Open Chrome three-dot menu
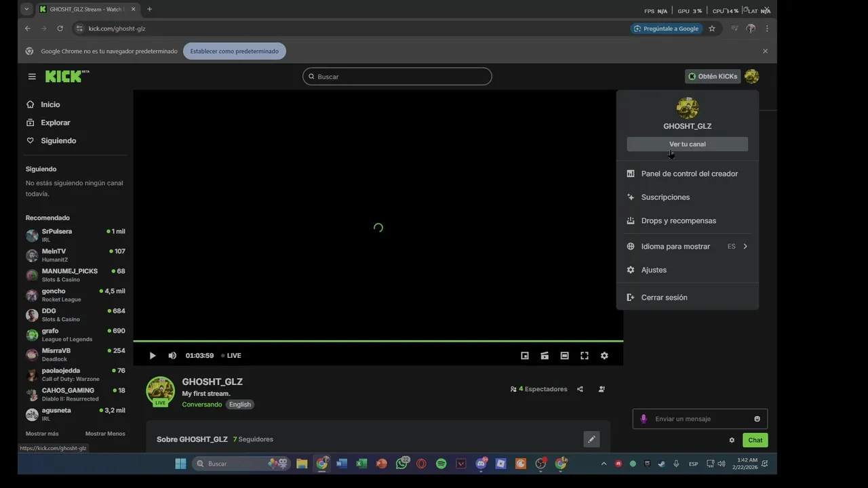This screenshot has height=488, width=868. click(767, 28)
